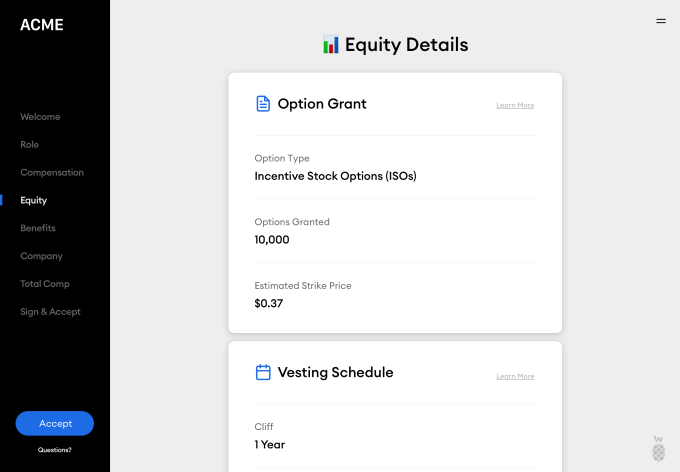The image size is (680, 472).
Task: Click the Questions? link
Action: click(x=55, y=450)
